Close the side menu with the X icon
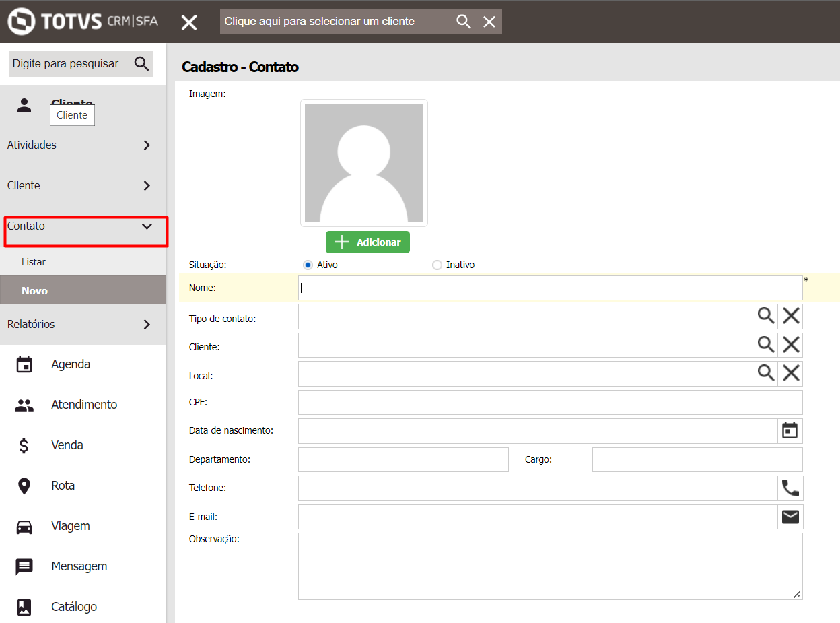Image resolution: width=840 pixels, height=623 pixels. (189, 22)
